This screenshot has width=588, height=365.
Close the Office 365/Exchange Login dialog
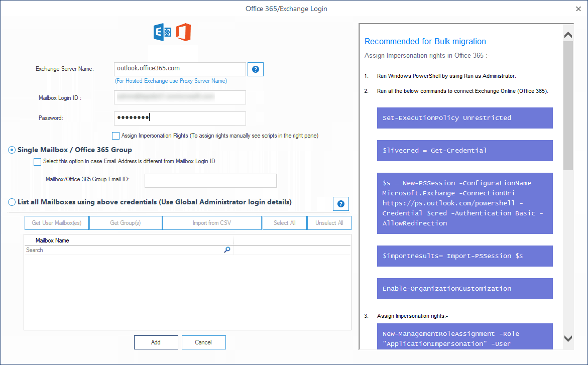point(578,9)
